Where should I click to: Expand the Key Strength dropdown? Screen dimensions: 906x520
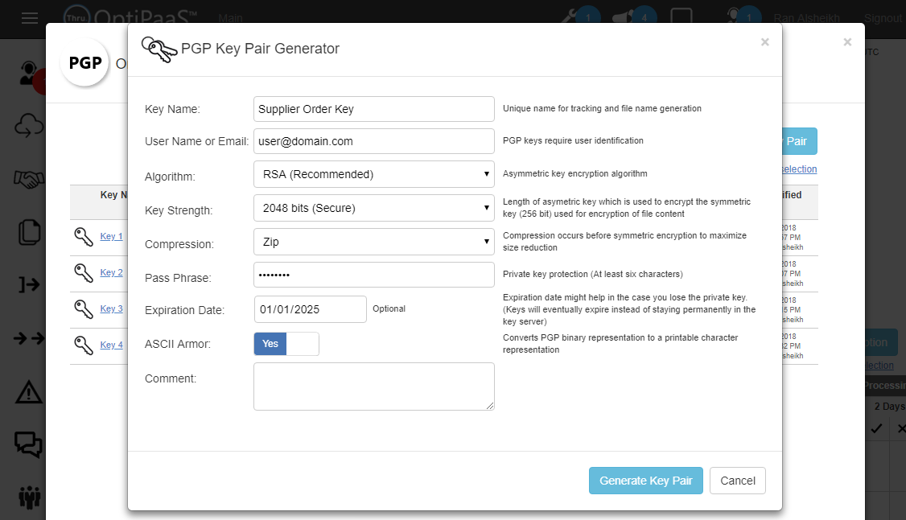click(373, 208)
